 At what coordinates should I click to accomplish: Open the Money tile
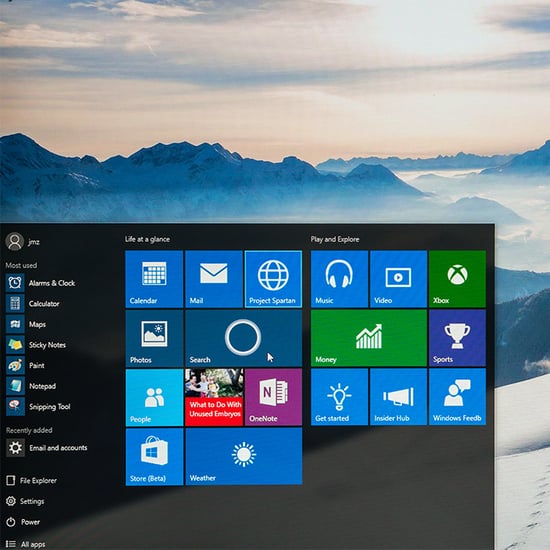369,338
